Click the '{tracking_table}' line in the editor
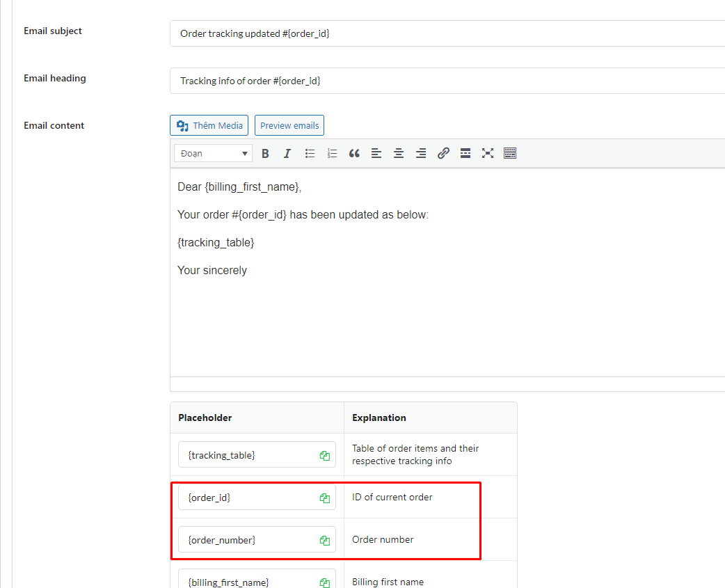725x588 pixels. (x=216, y=242)
